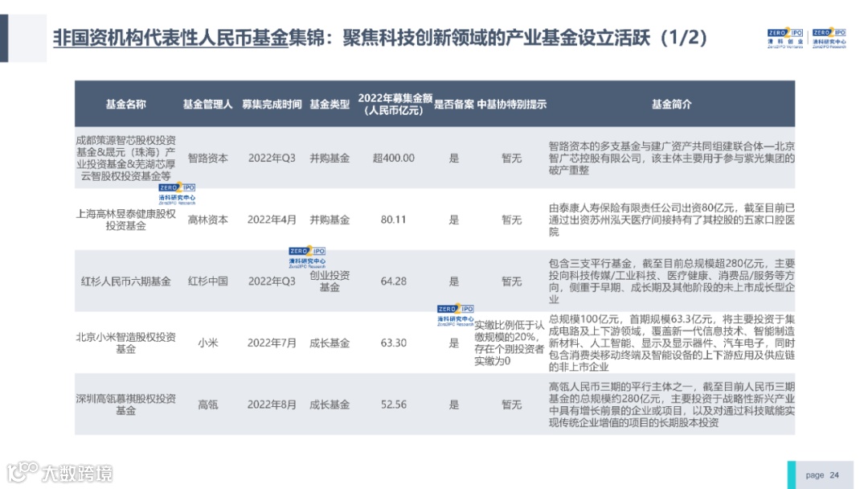Select the 深圳高瓴慕祺股权投资基金 name cell

125,405
